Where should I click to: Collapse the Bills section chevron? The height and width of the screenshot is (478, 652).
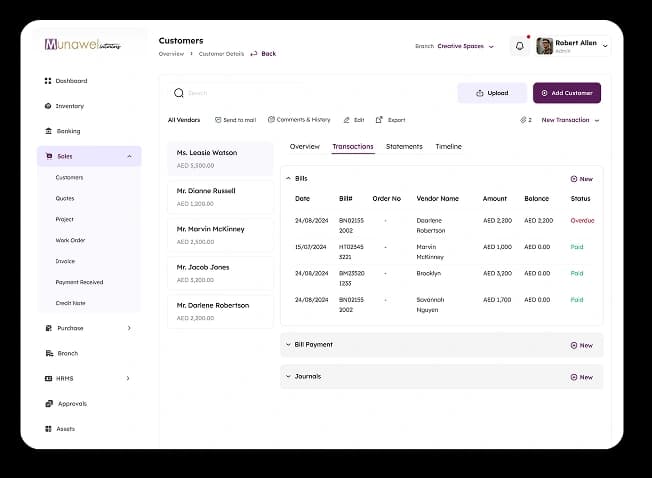[x=288, y=178]
